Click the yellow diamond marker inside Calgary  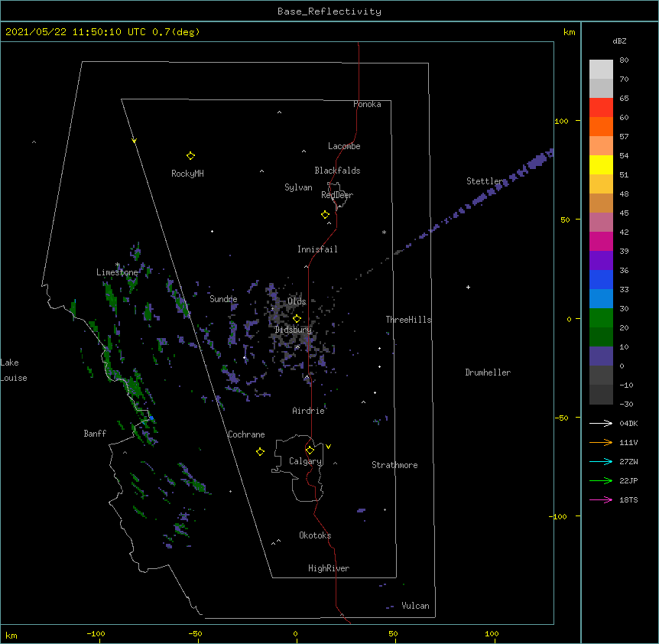coord(310,450)
